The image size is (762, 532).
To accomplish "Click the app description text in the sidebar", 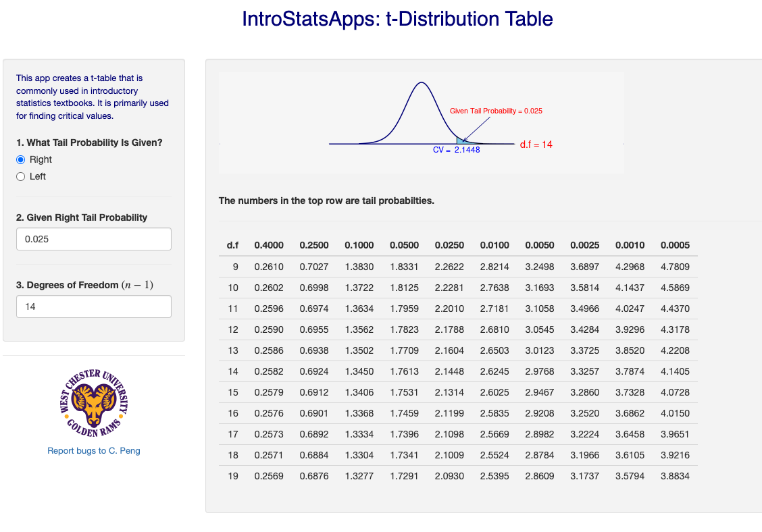I will click(x=93, y=97).
